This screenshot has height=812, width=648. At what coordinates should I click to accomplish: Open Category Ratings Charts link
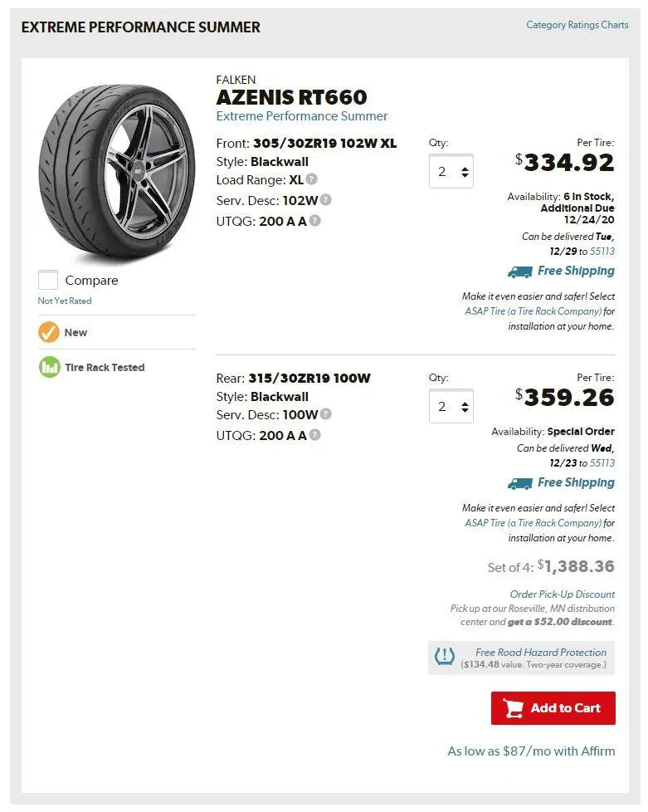(577, 25)
